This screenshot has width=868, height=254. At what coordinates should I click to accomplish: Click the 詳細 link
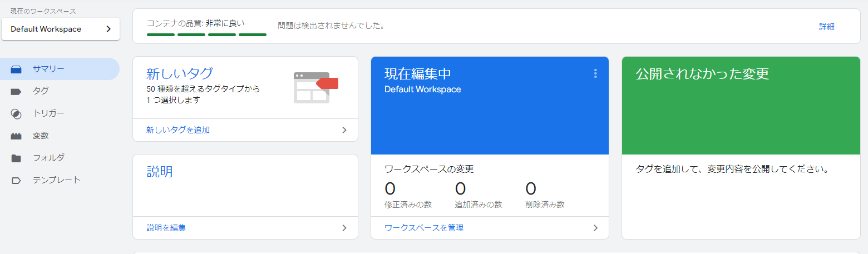coord(827,27)
